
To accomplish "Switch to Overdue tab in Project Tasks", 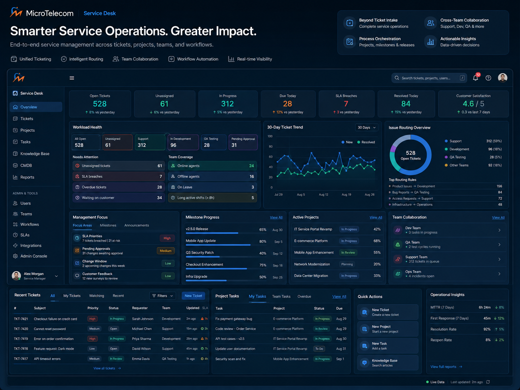I will click(304, 296).
